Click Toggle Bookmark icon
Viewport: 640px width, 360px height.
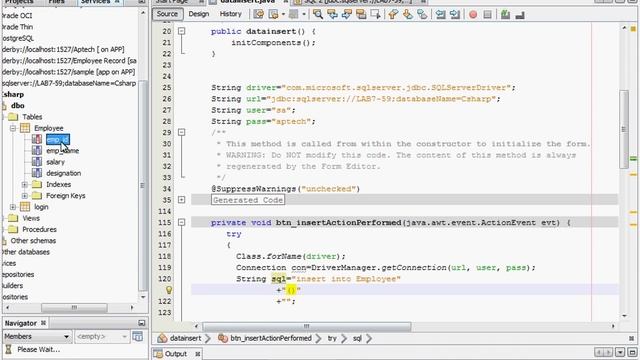[422, 14]
